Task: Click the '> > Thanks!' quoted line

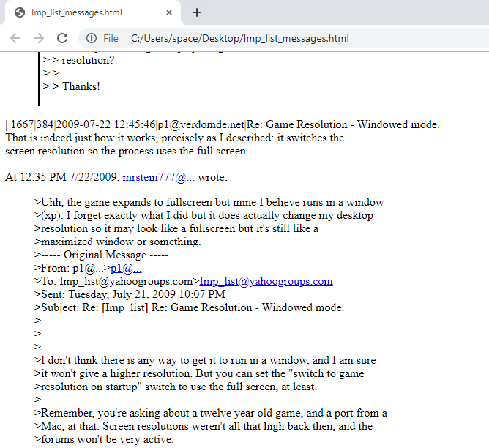Action: coord(72,86)
